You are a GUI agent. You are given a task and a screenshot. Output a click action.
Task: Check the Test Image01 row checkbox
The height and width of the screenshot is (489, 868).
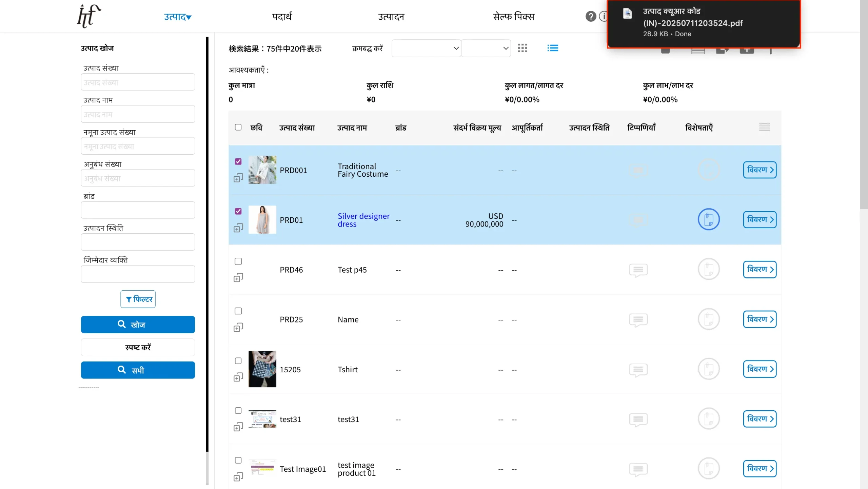click(238, 461)
